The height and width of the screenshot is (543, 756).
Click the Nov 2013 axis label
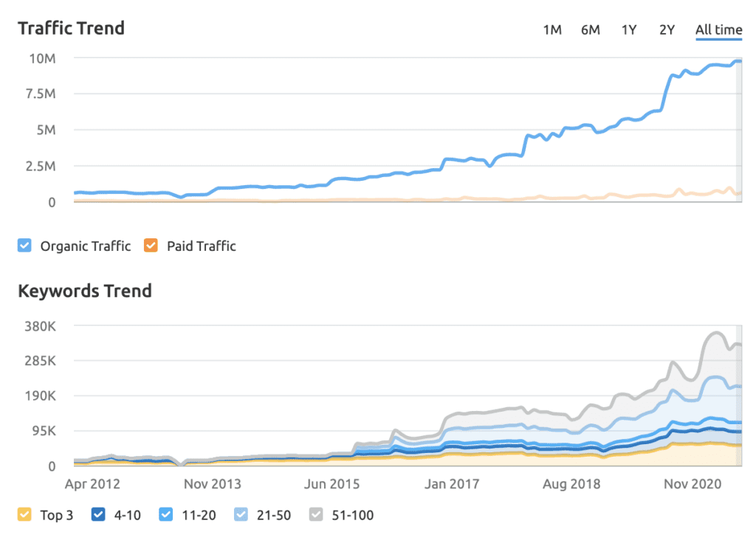click(x=213, y=484)
